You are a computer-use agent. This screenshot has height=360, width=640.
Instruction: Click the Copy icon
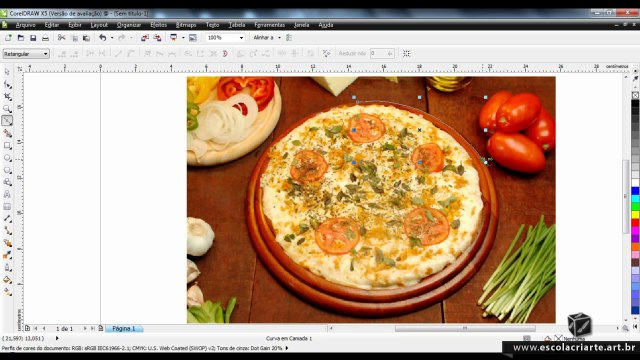tap(74, 38)
